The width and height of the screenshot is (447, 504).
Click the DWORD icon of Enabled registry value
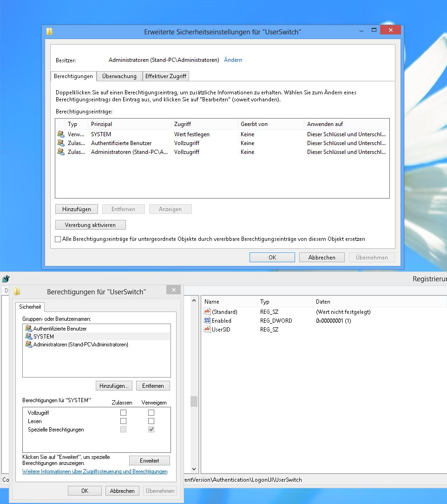click(207, 320)
